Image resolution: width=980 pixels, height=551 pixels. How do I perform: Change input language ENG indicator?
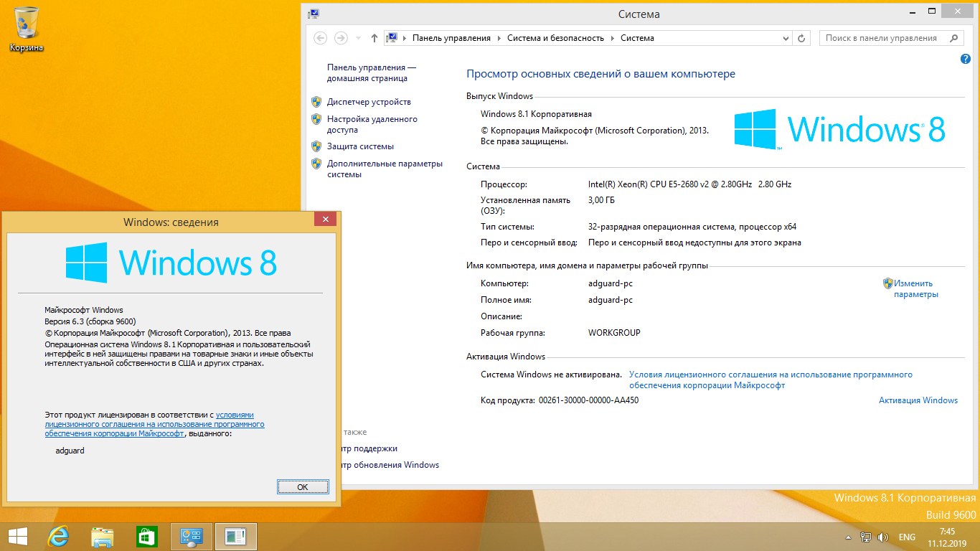click(907, 537)
